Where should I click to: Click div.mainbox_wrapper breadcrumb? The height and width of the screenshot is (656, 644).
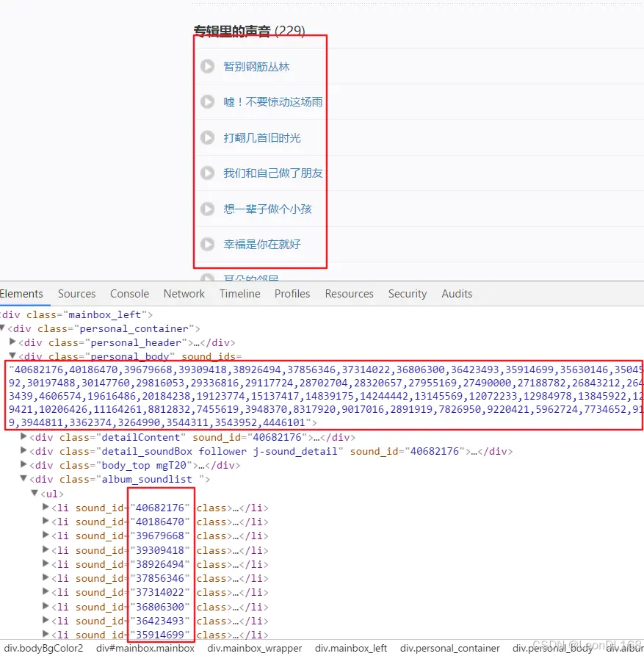tap(255, 648)
